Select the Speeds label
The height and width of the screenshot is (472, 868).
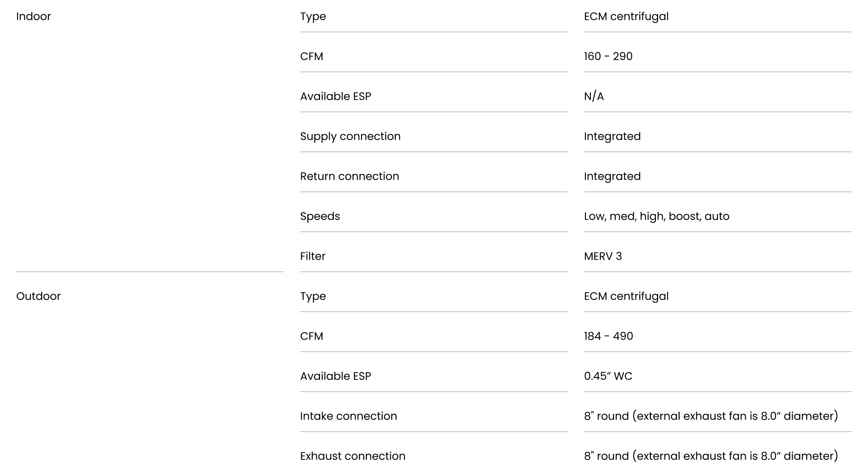pos(320,217)
